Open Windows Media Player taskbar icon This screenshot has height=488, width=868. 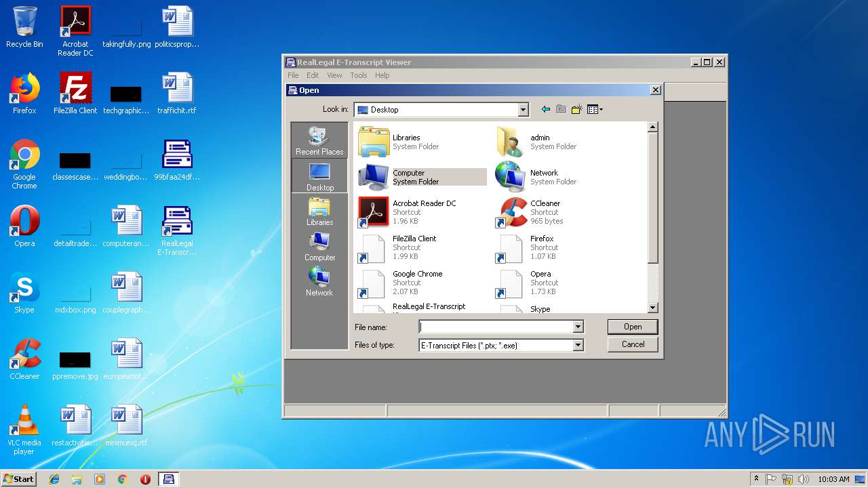(x=100, y=479)
